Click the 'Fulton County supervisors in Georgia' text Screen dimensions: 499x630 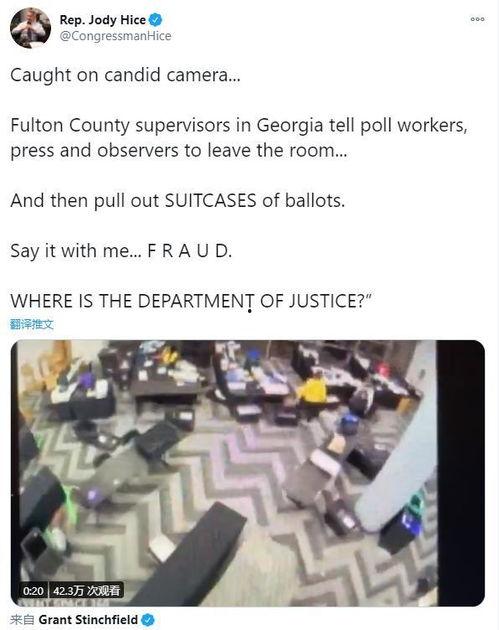[x=167, y=125]
